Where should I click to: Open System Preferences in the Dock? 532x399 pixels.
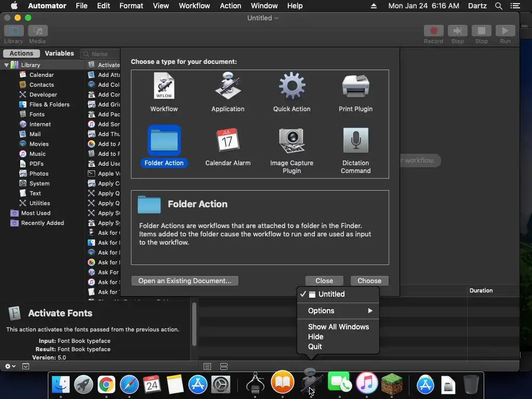(221, 385)
